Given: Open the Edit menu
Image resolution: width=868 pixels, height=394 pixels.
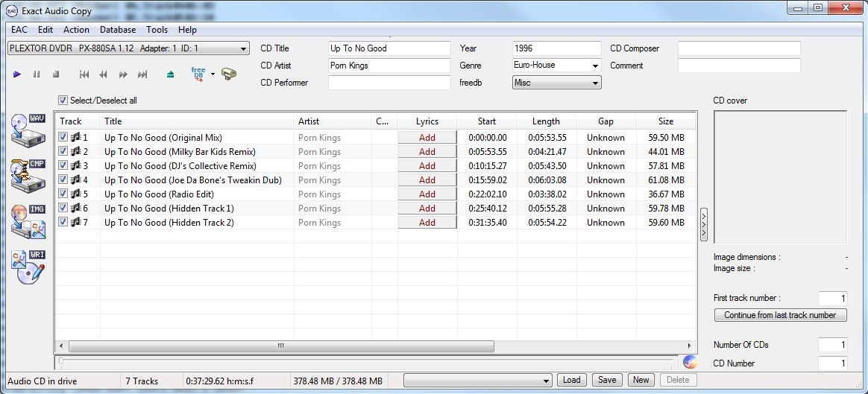Looking at the screenshot, I should click(46, 30).
